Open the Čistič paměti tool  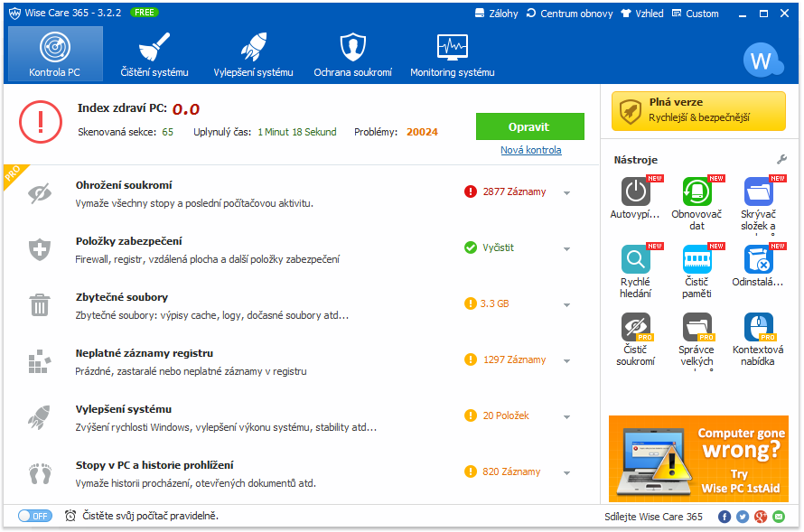point(696,259)
